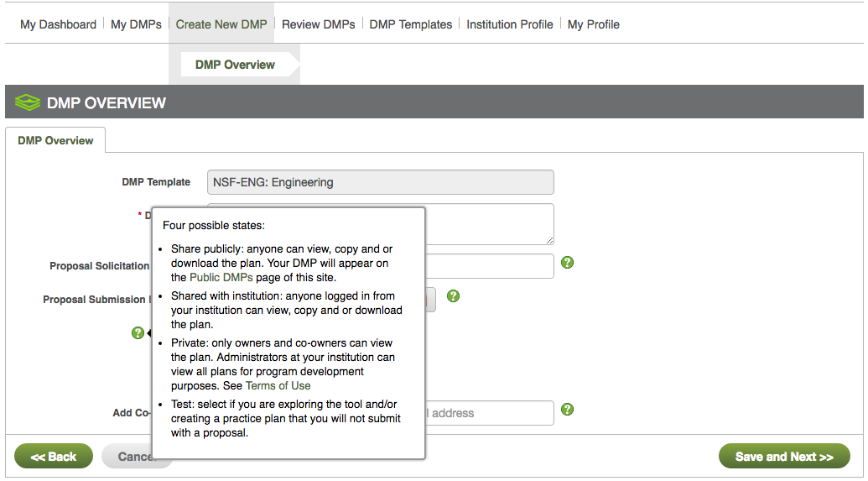Viewport: 868px width, 481px height.
Task: Open the Terms of Use link
Action: (278, 385)
